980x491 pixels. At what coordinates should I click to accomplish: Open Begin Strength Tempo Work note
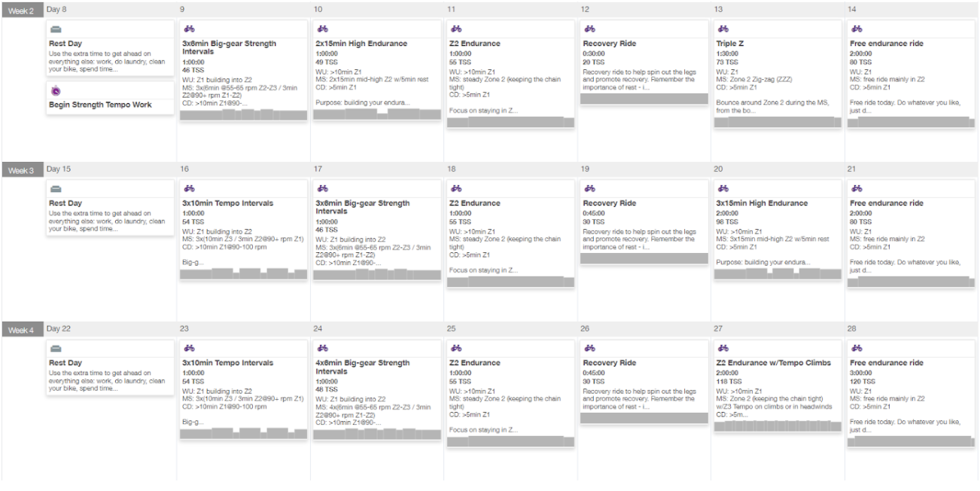point(100,105)
